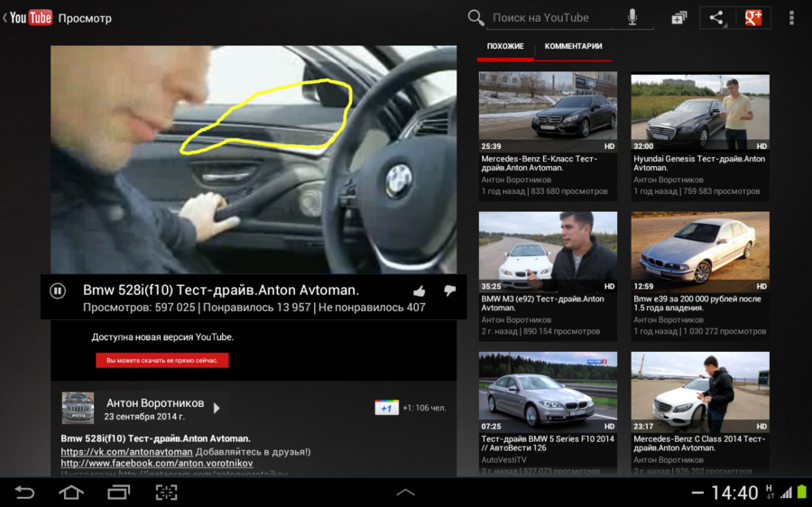Switch to the КОММЕНТАРИИ tab
The image size is (812, 507).
[x=573, y=46]
